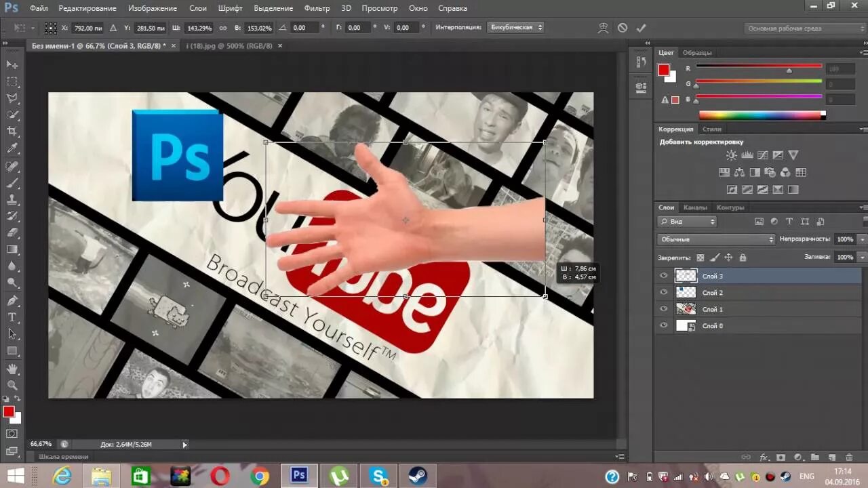Expand the Непрозрачность opacity dropdown arrow
Screen dimensions: 868x488
pyautogui.click(x=862, y=239)
